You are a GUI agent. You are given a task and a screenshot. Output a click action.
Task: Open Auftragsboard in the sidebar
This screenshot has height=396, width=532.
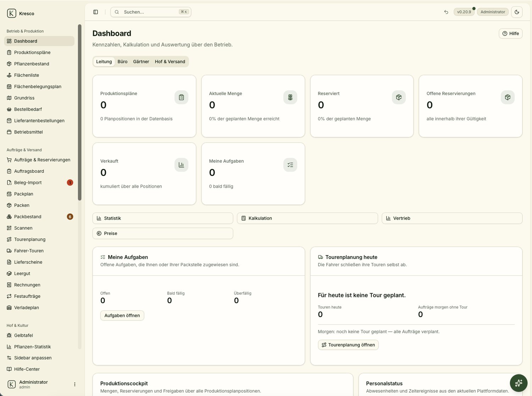pyautogui.click(x=39, y=171)
